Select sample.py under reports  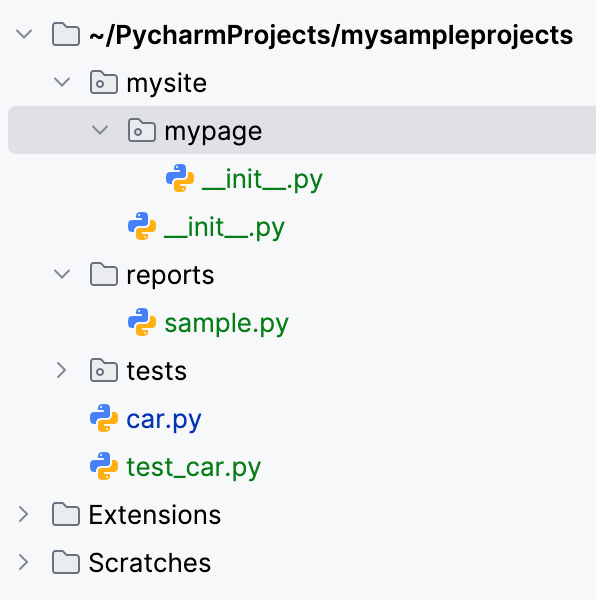226,323
